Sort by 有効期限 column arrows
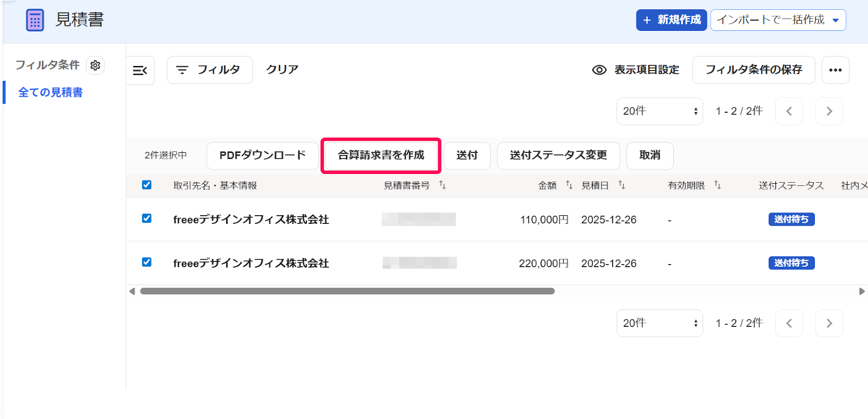 click(717, 185)
